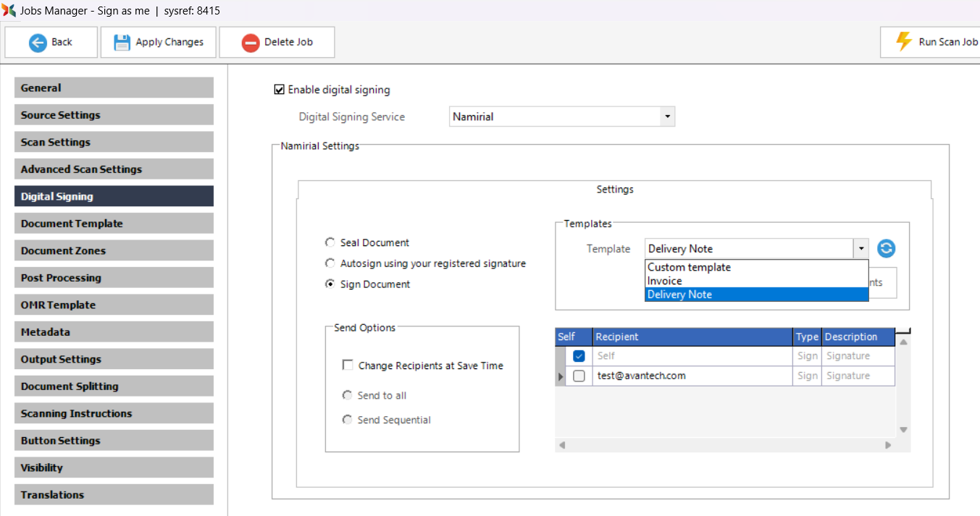The width and height of the screenshot is (980, 516).
Task: Select the Seal Document option
Action: [x=330, y=242]
